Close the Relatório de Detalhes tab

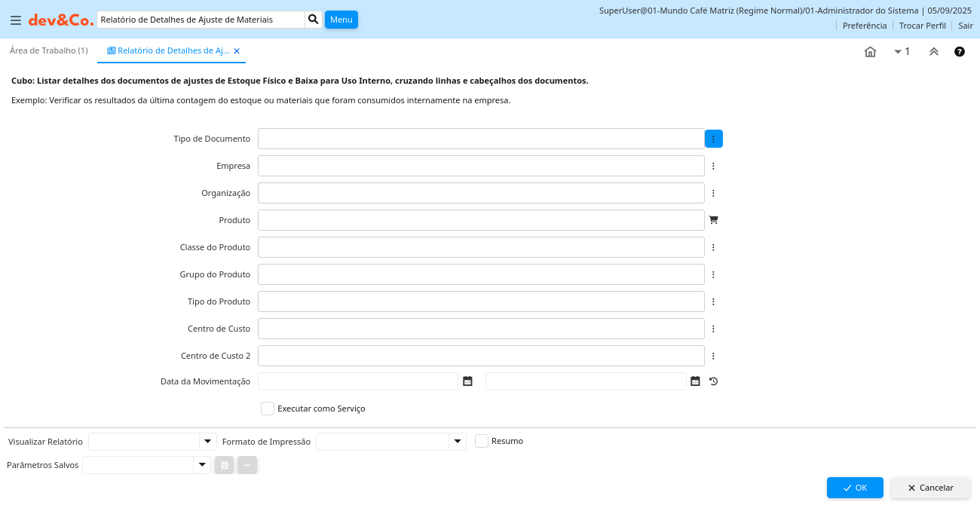[x=237, y=51]
